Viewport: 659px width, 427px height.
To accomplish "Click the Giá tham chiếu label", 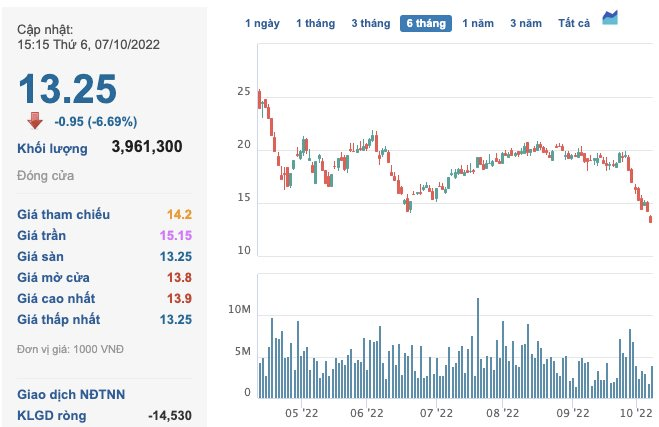I will click(64, 214).
